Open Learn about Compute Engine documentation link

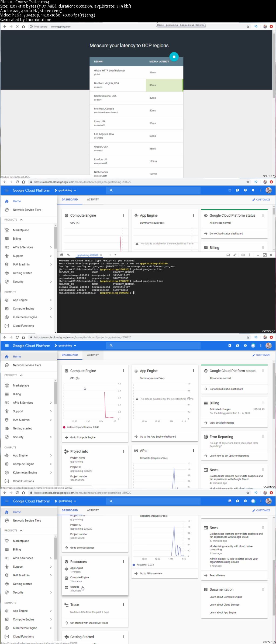pyautogui.click(x=226, y=597)
